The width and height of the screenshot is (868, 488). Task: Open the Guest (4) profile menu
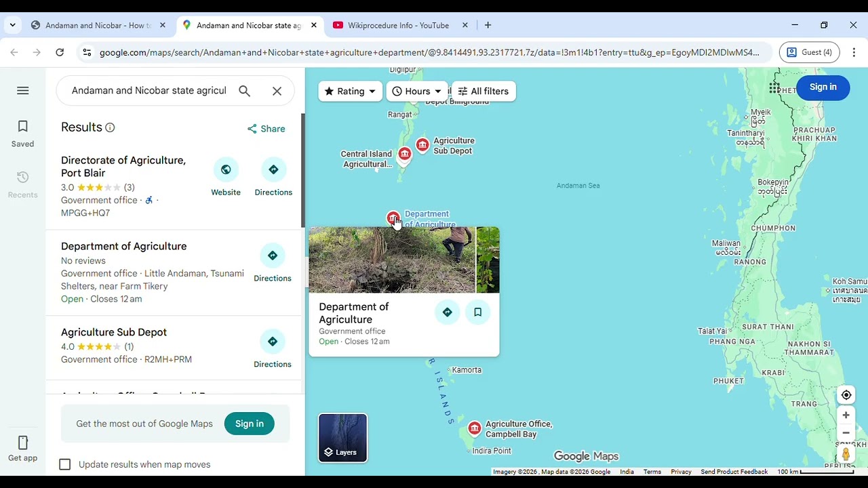click(810, 52)
